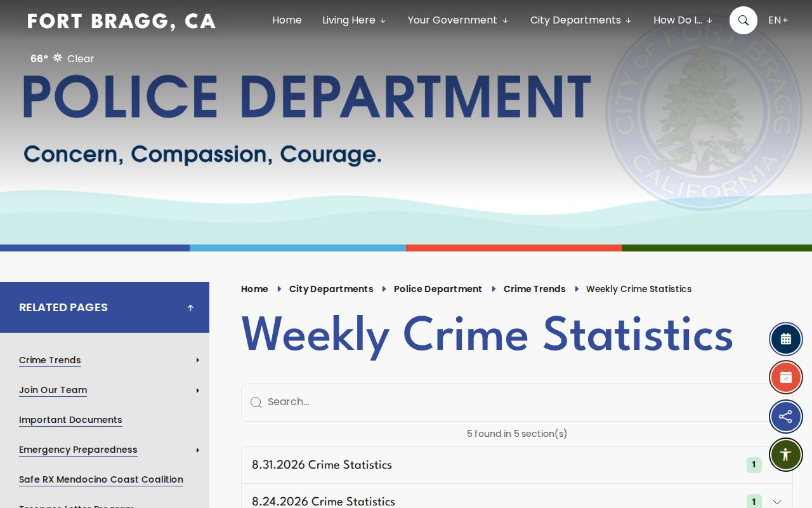
Task: Click into the Search... input field
Action: (x=517, y=403)
